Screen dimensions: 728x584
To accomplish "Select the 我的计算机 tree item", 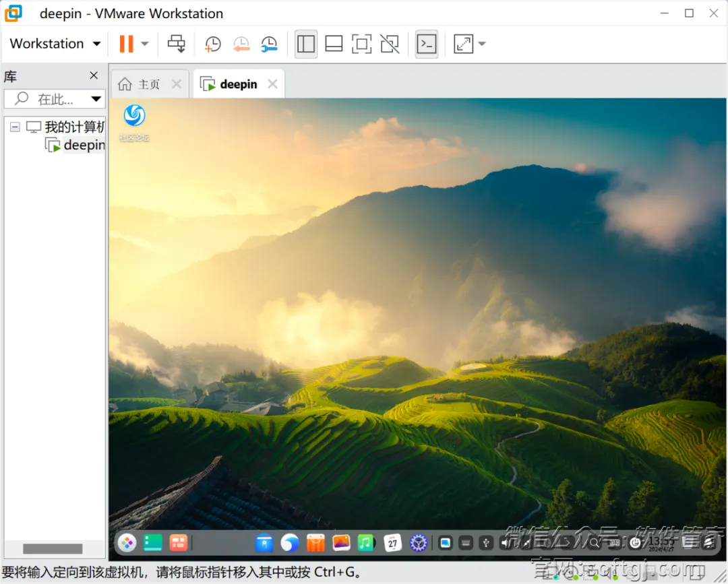I will (x=66, y=127).
